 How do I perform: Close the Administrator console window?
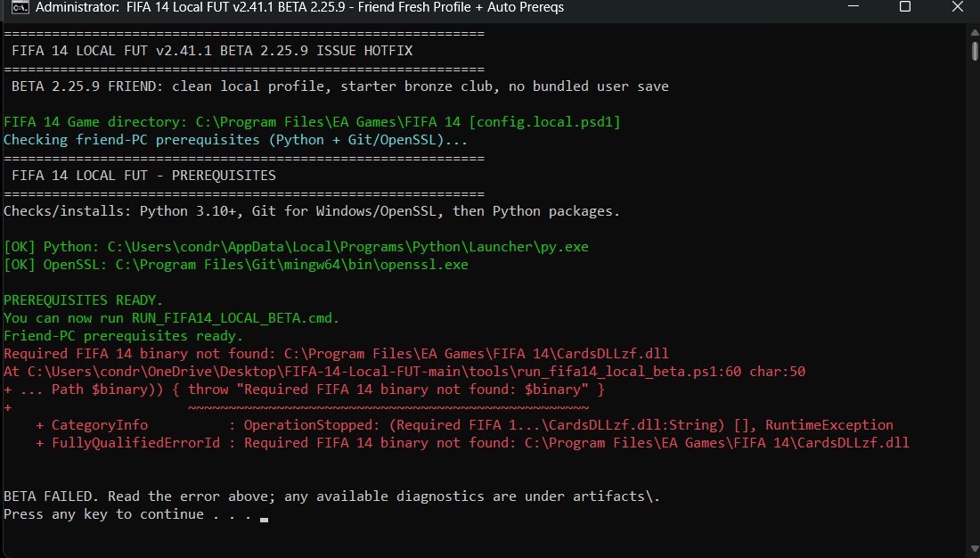tap(957, 7)
